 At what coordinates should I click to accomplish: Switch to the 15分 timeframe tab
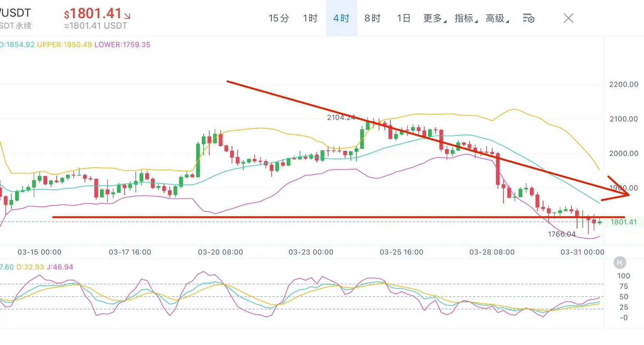[278, 18]
